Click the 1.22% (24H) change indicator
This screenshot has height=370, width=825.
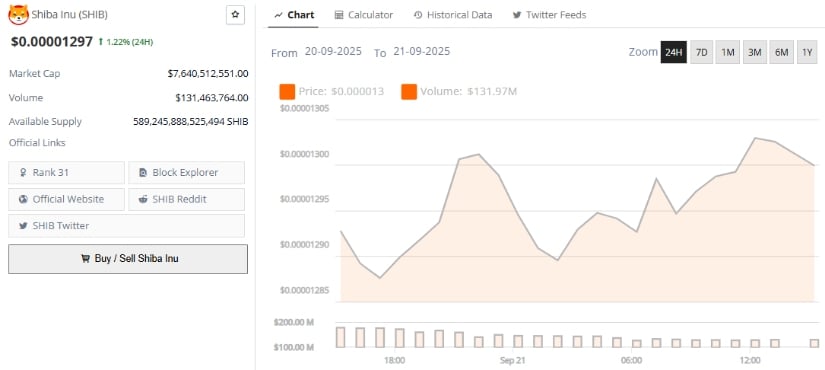[126, 42]
